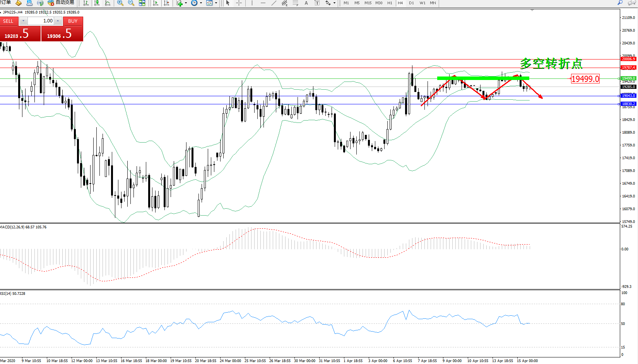The image size is (638, 364).
Task: Open the chart Templates dropdown arrow
Action: pos(216,3)
